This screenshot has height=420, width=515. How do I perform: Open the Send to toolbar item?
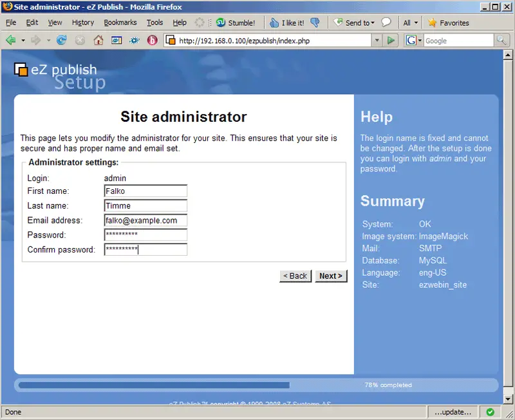click(x=354, y=23)
